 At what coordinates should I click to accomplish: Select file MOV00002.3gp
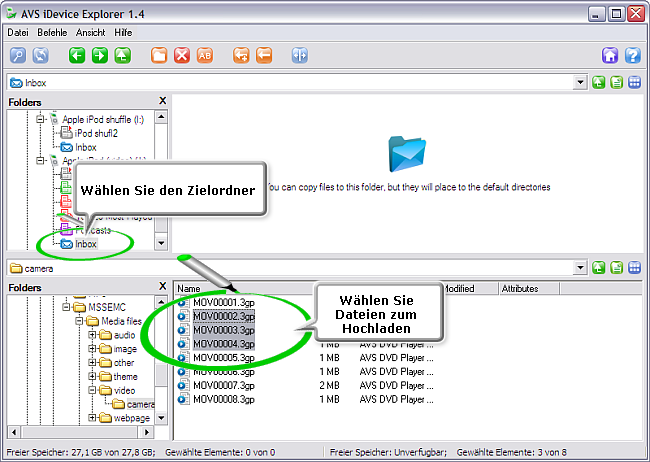coord(224,316)
